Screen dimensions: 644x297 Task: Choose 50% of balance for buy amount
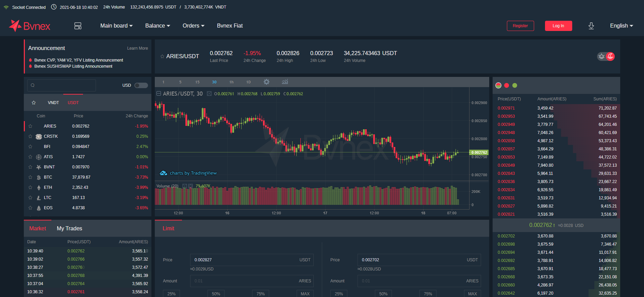[216, 294]
